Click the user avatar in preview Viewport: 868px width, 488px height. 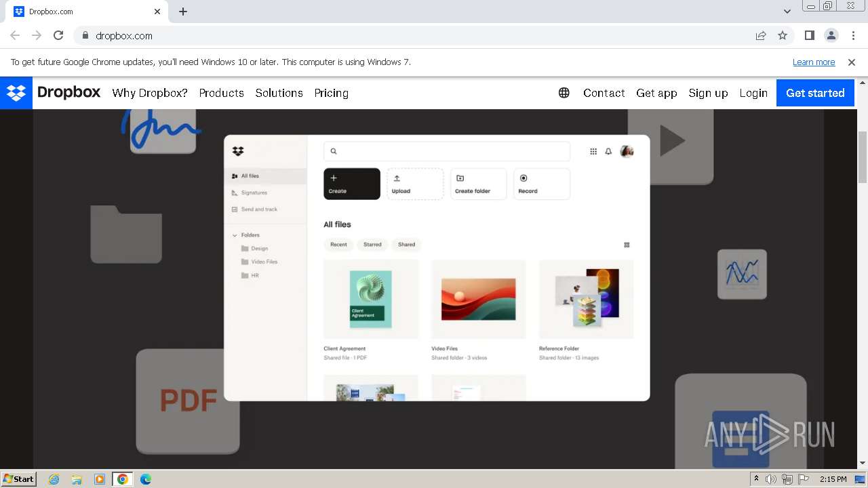627,151
